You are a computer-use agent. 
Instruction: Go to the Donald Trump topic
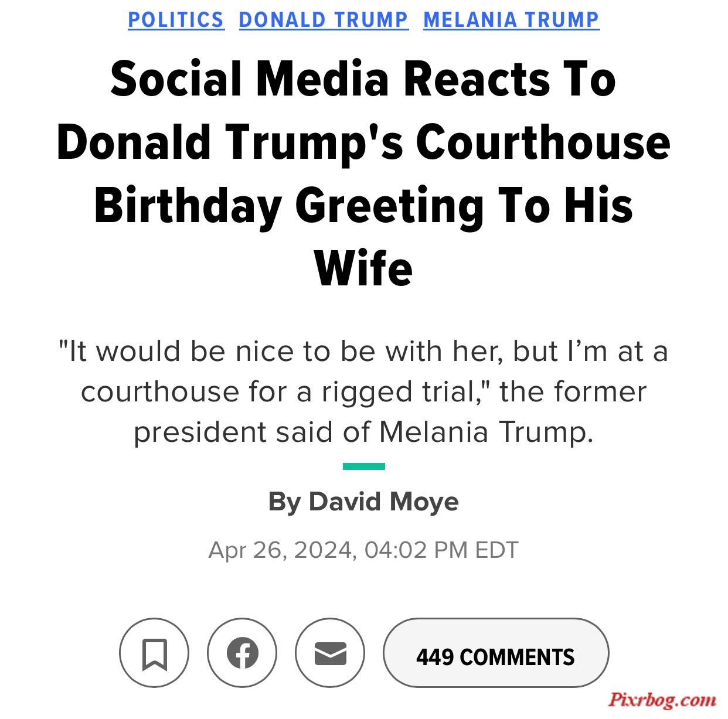coord(324,19)
